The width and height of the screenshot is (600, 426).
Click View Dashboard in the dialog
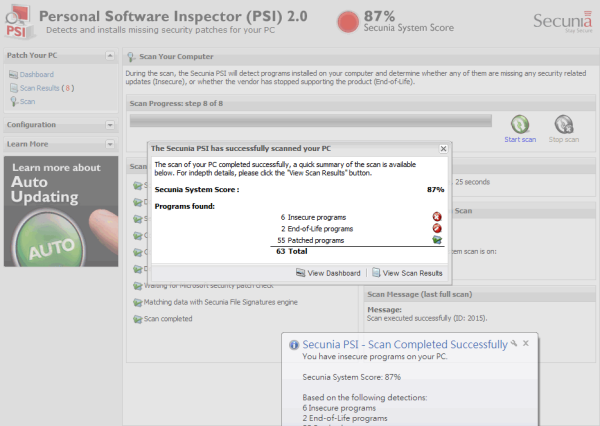328,273
